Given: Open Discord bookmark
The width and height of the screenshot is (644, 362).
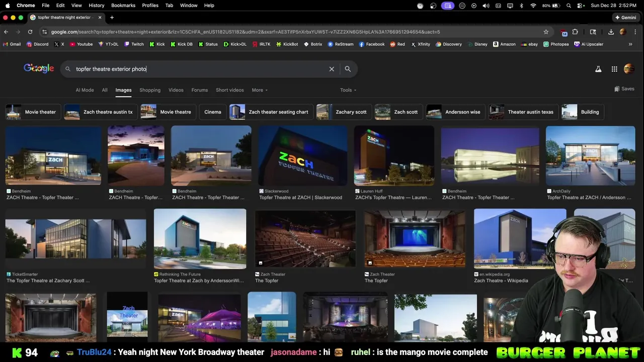Looking at the screenshot, I should 37,44.
